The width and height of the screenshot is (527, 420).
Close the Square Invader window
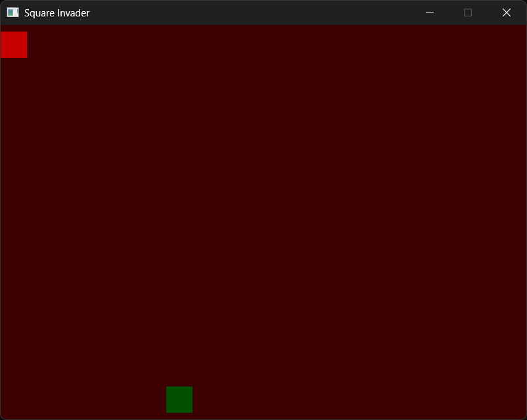click(x=507, y=12)
